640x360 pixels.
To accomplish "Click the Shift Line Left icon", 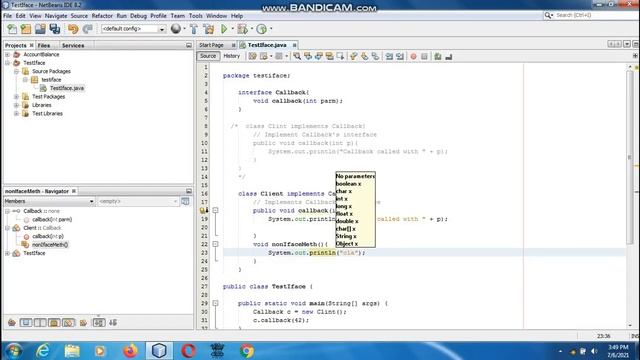I will pyautogui.click(x=389, y=56).
